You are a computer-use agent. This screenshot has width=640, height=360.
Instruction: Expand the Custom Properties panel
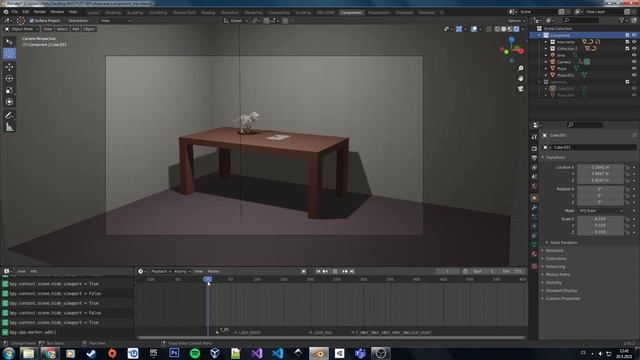click(x=562, y=298)
